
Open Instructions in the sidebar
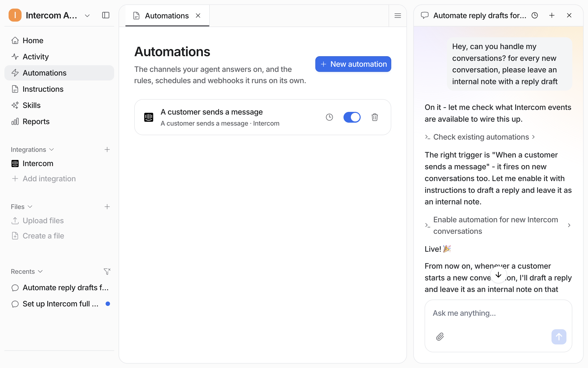click(x=59, y=89)
